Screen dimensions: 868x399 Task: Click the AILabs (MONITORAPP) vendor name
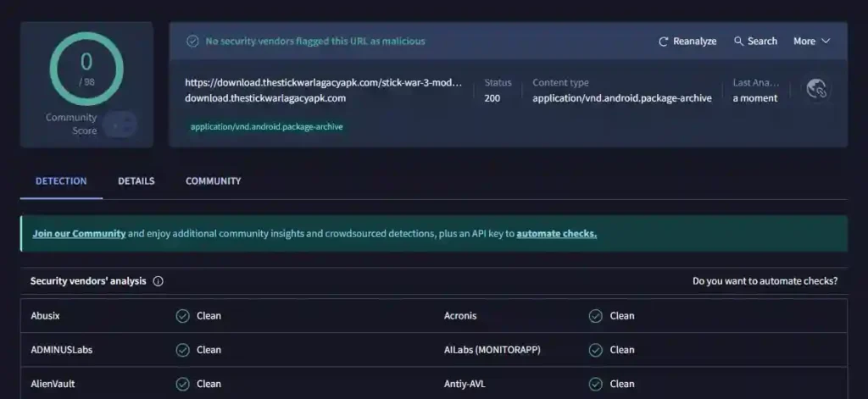click(x=492, y=350)
